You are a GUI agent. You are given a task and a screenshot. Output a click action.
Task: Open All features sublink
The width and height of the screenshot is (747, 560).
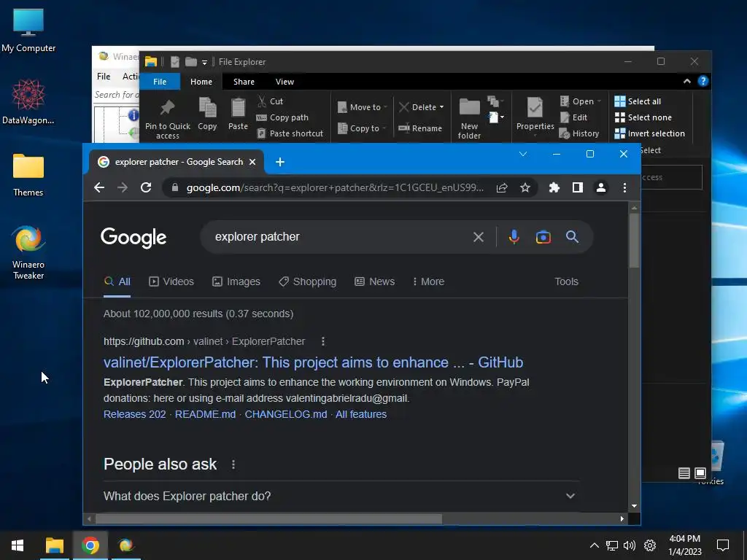[361, 414]
